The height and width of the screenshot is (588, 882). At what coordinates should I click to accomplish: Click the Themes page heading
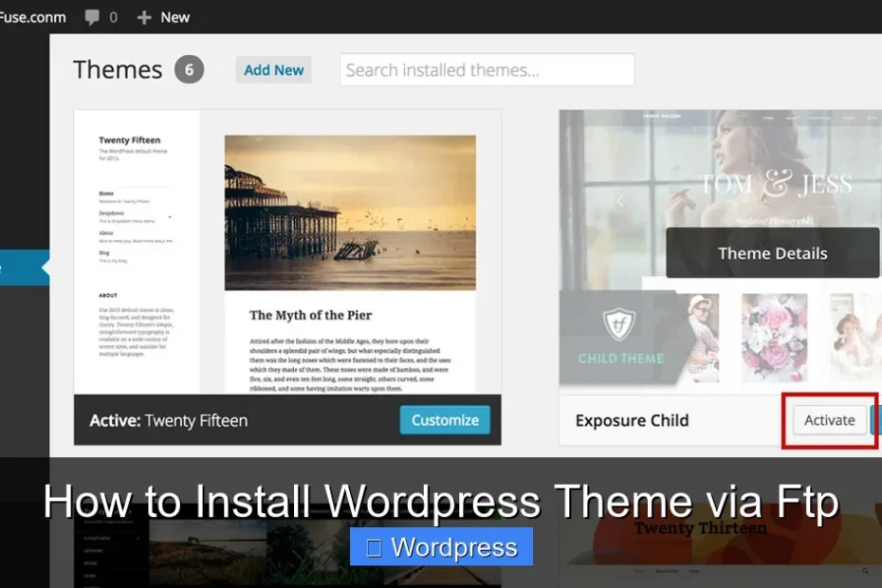click(x=118, y=70)
